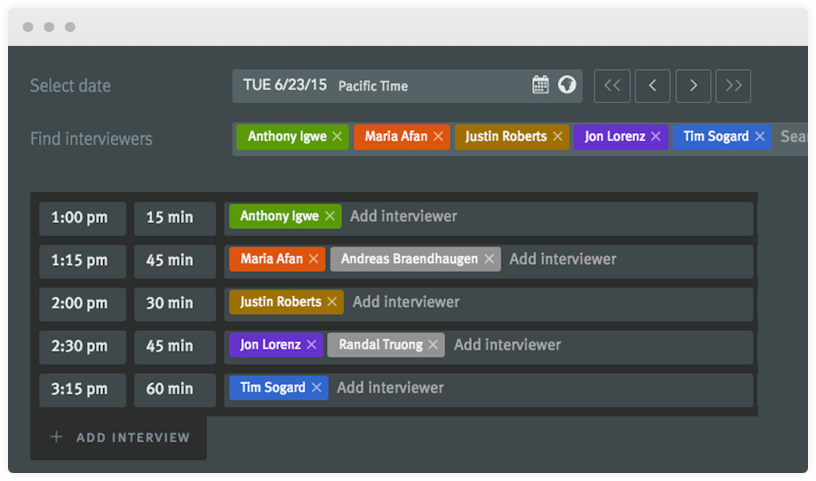Image resolution: width=816 pixels, height=481 pixels.
Task: Jump back with double left arrow
Action: coord(612,86)
